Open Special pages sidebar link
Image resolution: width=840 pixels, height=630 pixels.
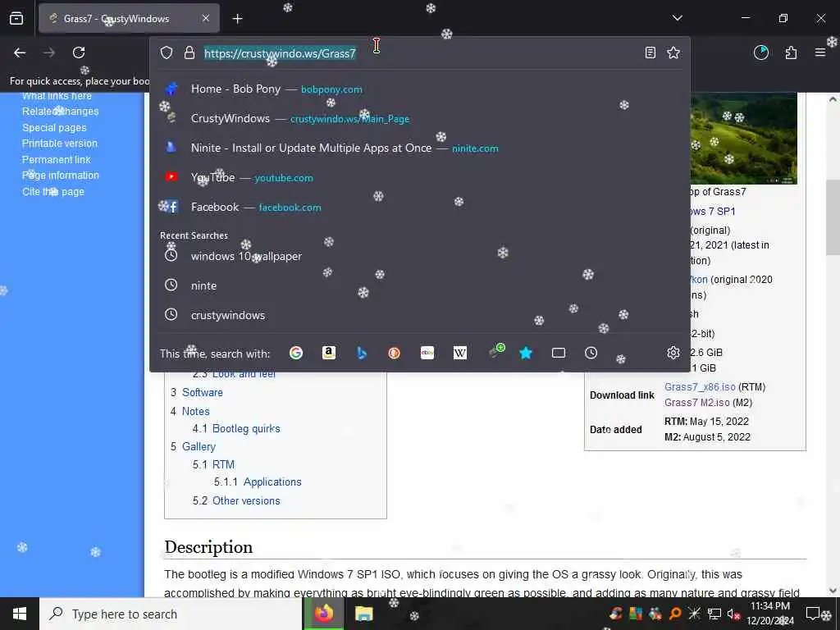click(x=54, y=127)
